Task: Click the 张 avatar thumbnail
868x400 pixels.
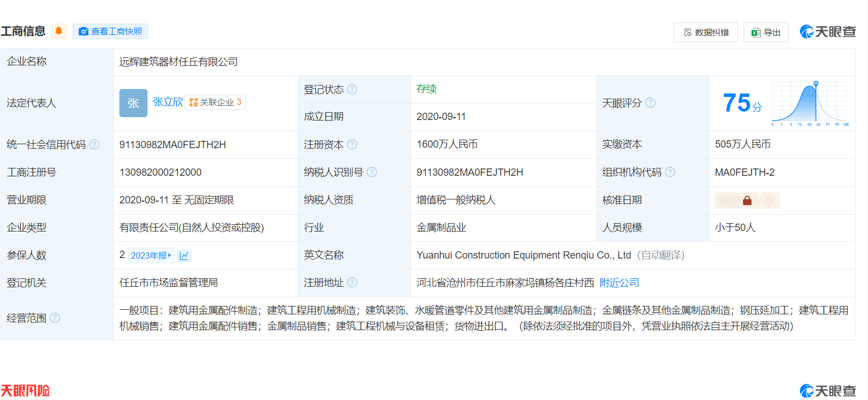Action: pyautogui.click(x=133, y=103)
